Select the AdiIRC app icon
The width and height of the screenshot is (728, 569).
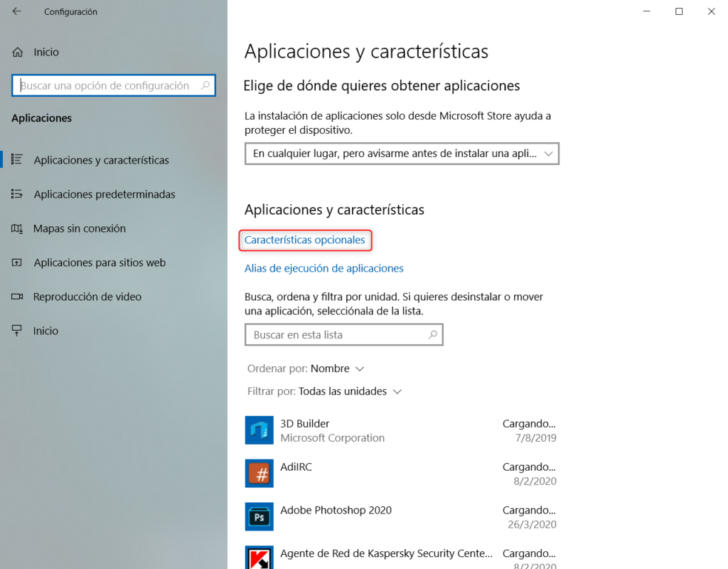(259, 474)
